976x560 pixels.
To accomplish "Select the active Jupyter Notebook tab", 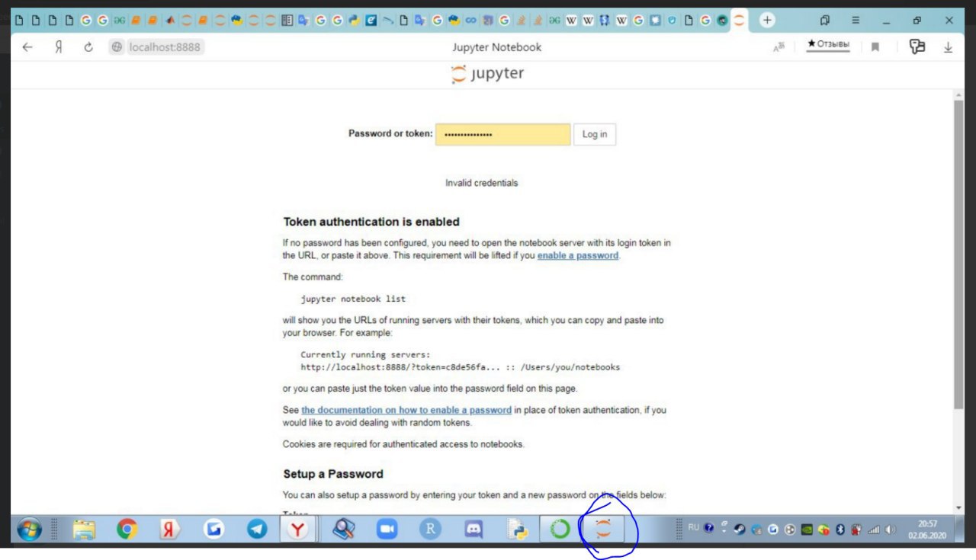I will (x=739, y=21).
